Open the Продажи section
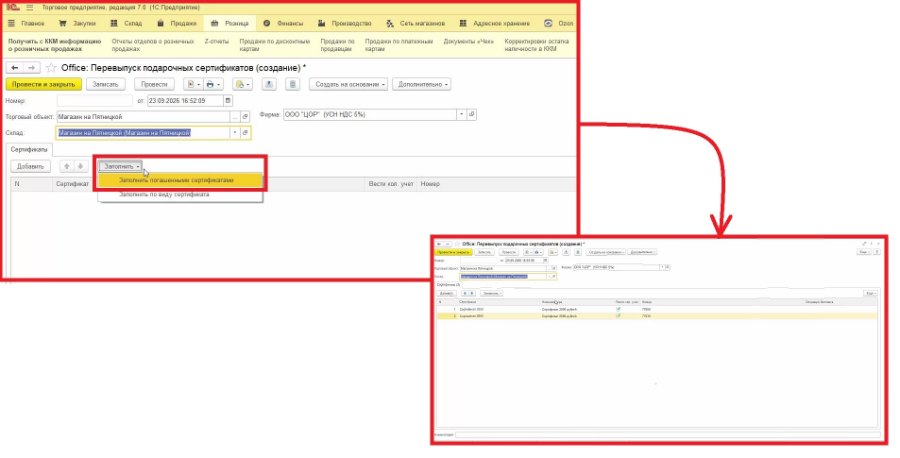 (177, 24)
